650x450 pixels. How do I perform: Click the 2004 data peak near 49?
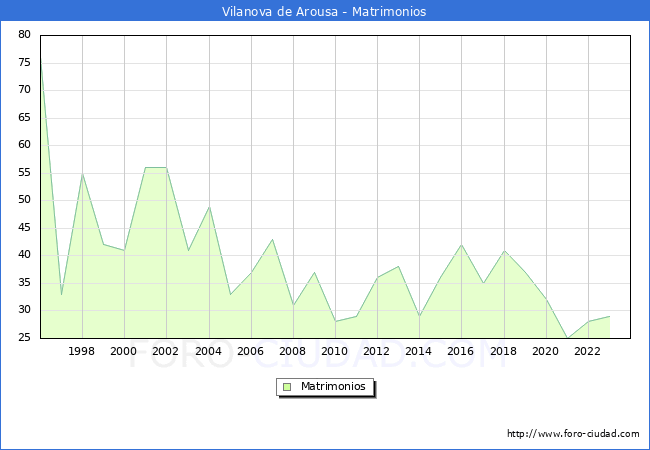coord(209,207)
